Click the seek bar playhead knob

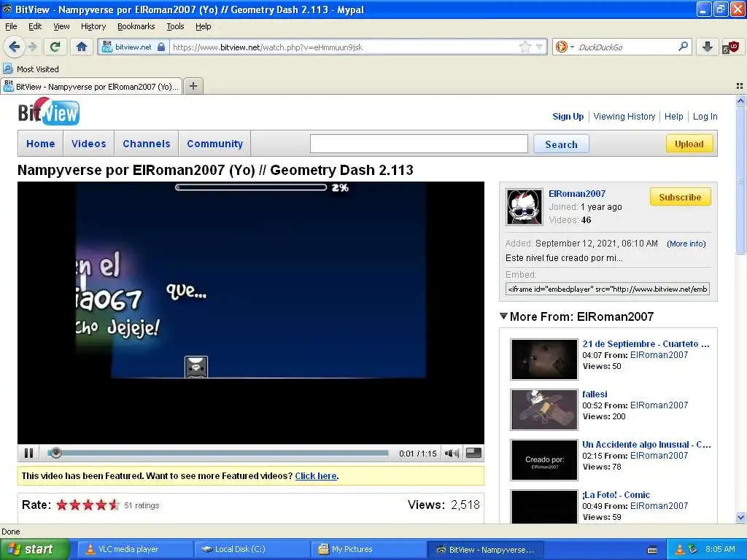[55, 453]
